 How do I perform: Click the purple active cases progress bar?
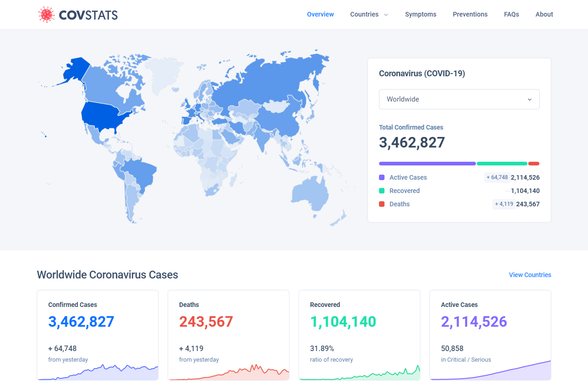(427, 164)
